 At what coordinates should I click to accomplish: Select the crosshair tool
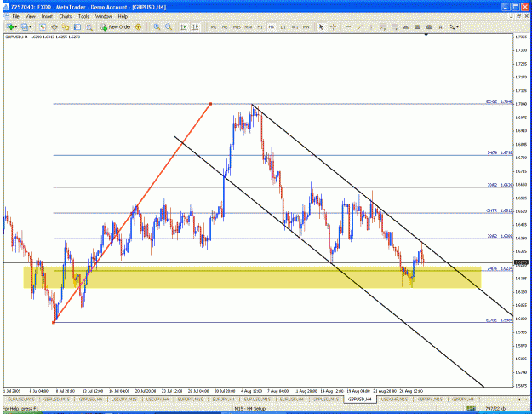coord(333,26)
